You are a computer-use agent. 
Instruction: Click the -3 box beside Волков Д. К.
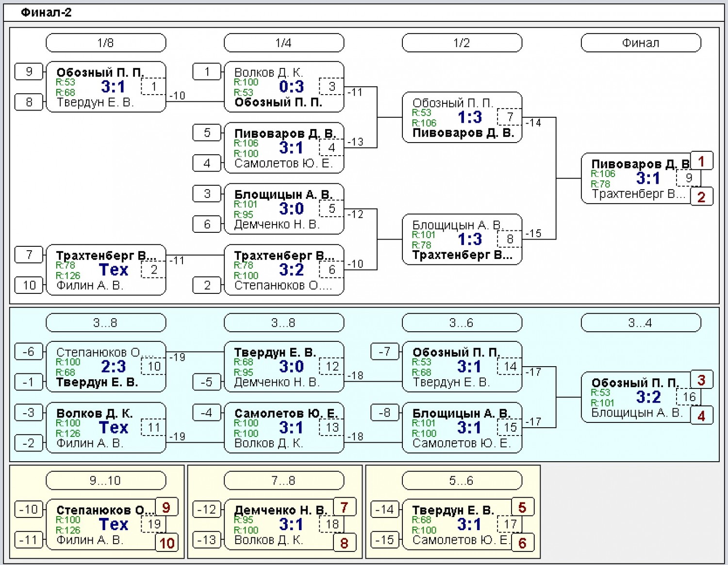click(29, 412)
